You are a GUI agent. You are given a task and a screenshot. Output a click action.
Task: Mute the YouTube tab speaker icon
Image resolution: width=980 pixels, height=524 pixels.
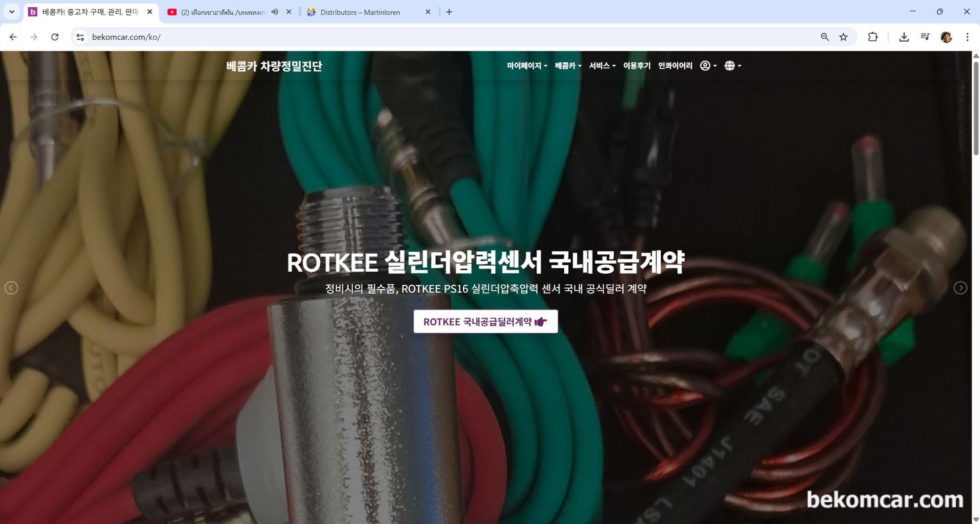[x=275, y=11]
